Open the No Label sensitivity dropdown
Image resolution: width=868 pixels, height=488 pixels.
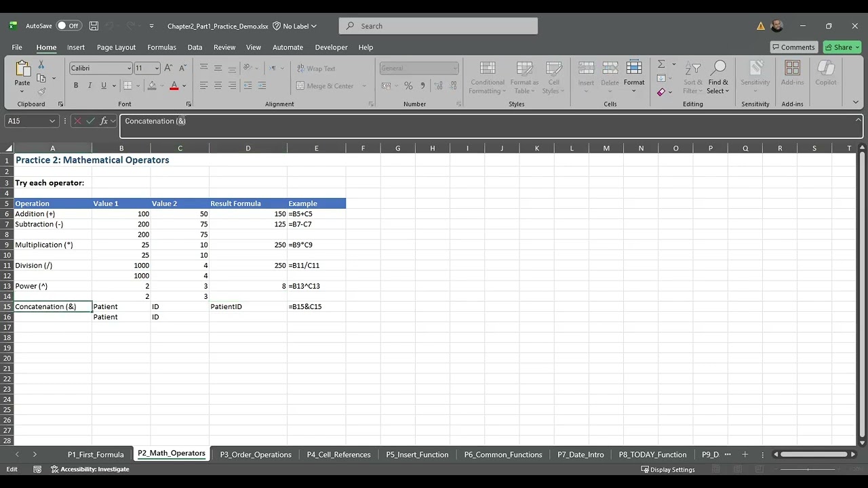[x=295, y=26]
